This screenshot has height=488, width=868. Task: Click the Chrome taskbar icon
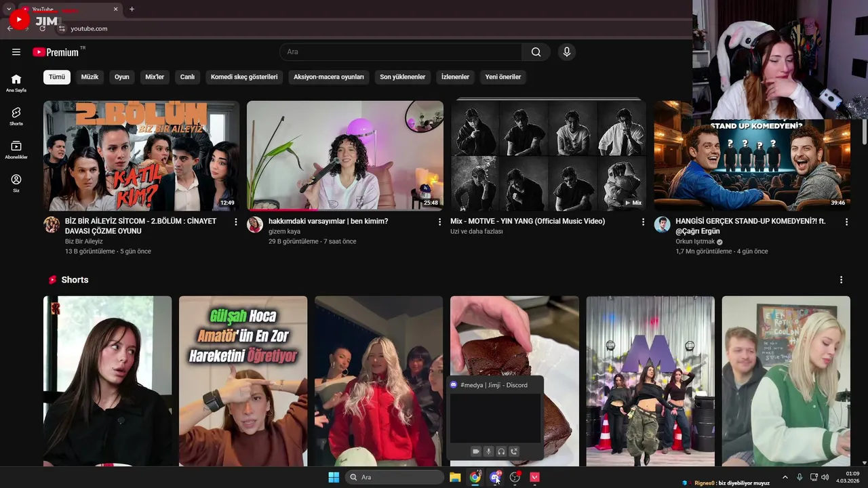[x=475, y=477]
